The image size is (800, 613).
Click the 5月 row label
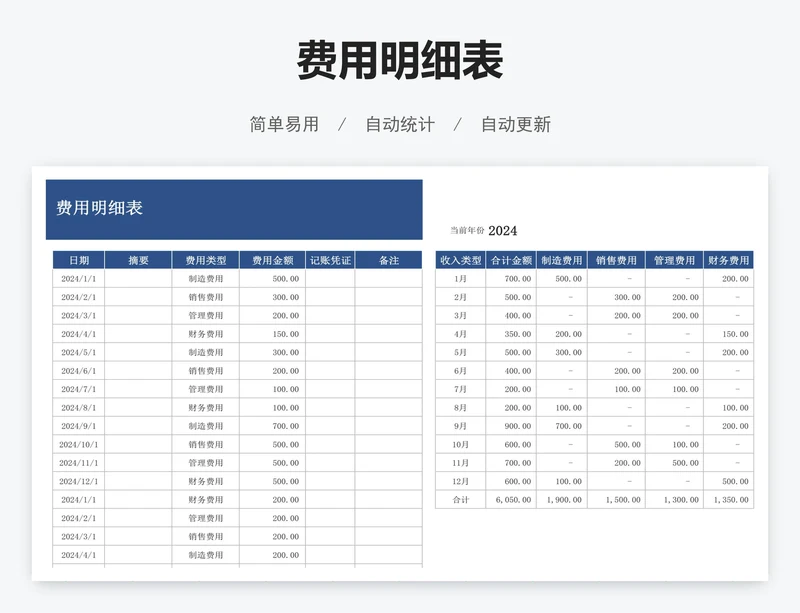(460, 352)
